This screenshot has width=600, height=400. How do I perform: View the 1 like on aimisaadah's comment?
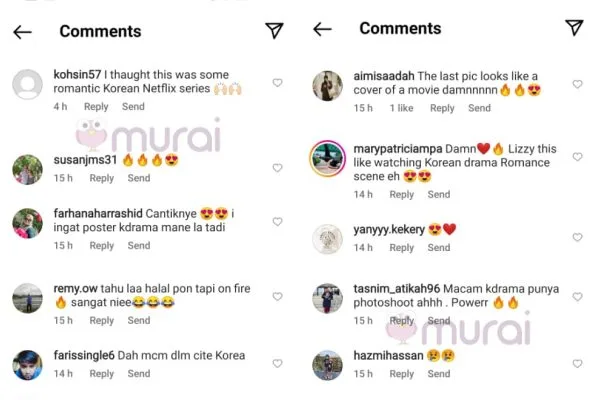pos(400,108)
